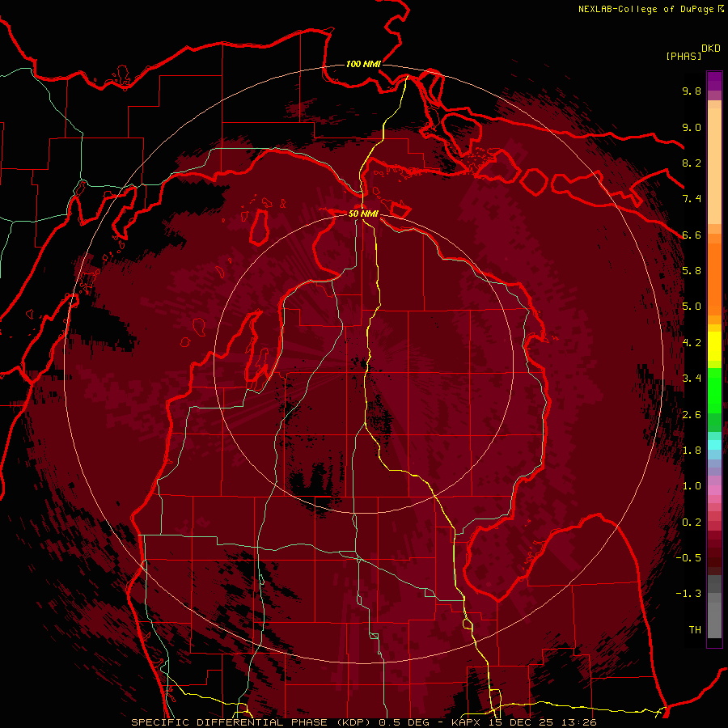Click the light peach color bar segment

point(714,167)
